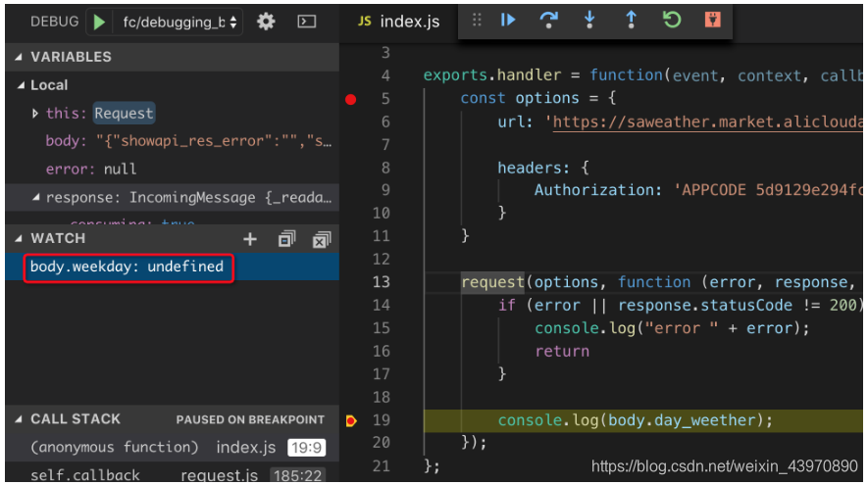Viewport: 868px width, 485px height.
Task: Start debugging with green play button
Action: [x=100, y=23]
